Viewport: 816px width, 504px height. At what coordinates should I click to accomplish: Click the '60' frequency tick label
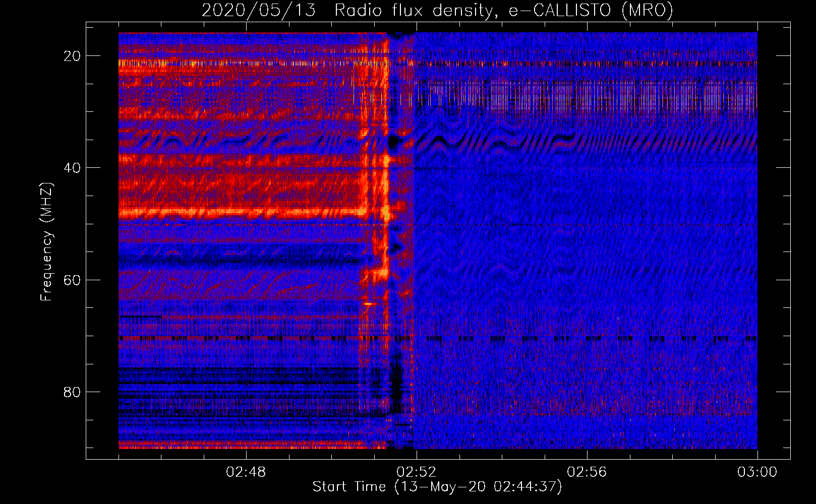[x=72, y=280]
